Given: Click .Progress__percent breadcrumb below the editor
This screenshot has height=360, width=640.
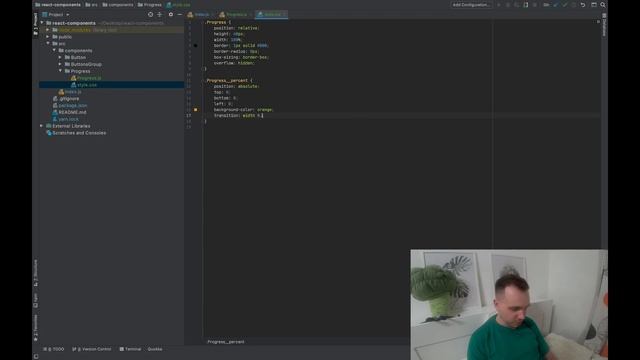Looking at the screenshot, I should [x=225, y=342].
